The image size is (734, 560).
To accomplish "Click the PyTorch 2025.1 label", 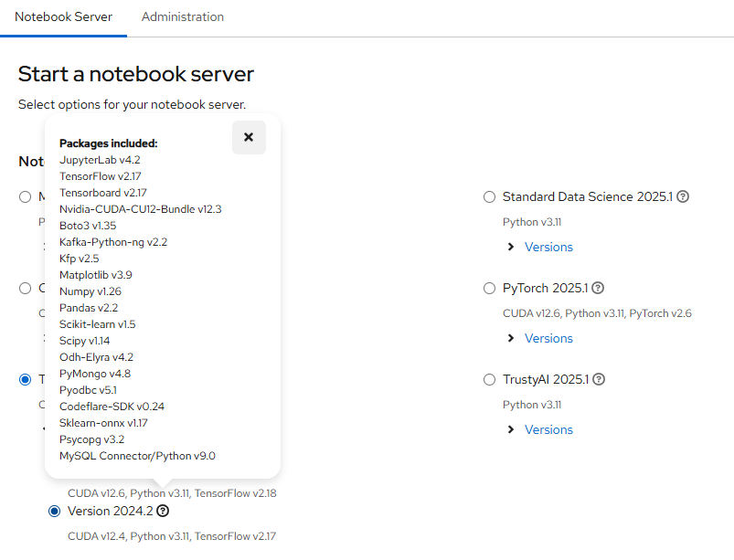I will [x=546, y=288].
